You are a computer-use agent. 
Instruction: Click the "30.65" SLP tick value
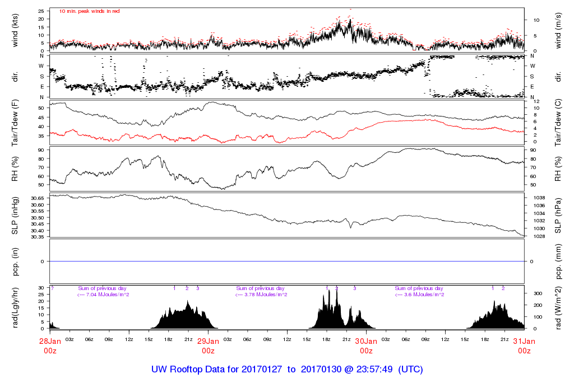(x=38, y=198)
